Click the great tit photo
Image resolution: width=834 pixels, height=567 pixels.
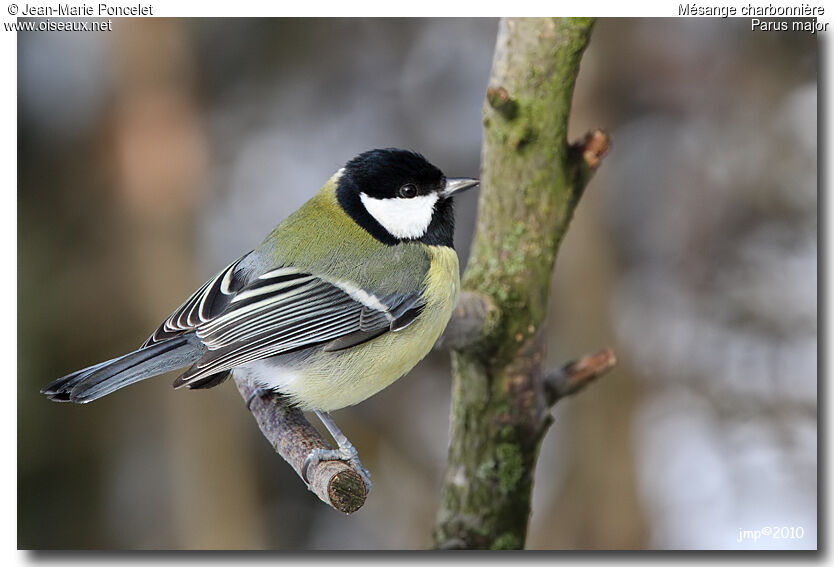[417, 284]
